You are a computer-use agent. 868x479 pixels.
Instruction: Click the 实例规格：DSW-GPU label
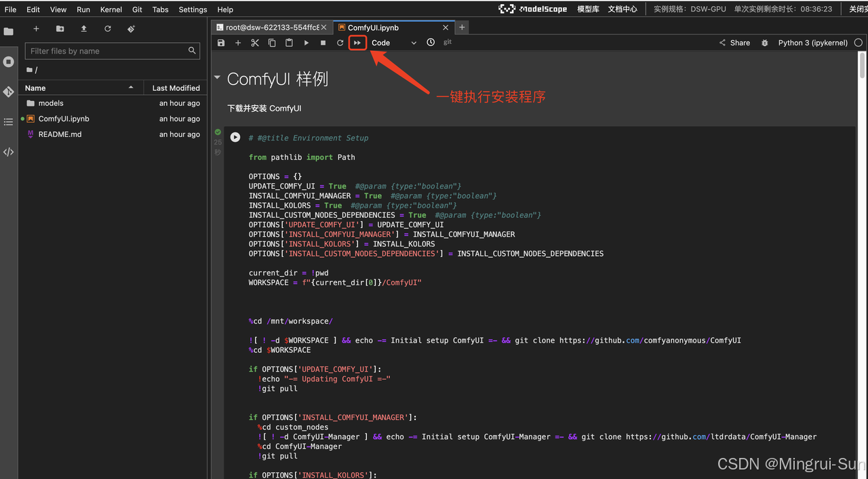coord(688,9)
